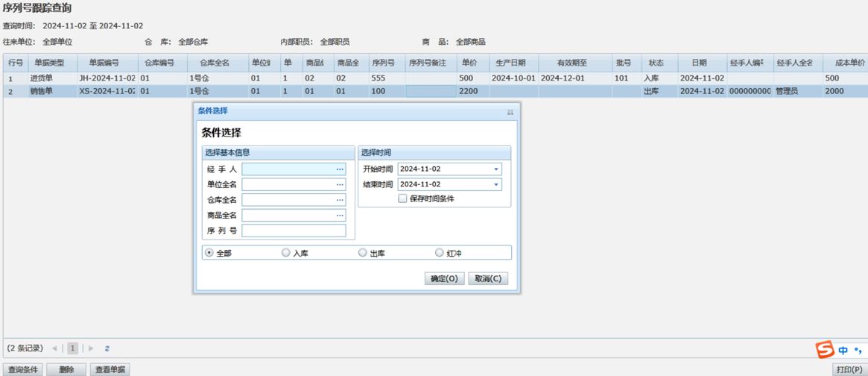This screenshot has height=376, width=868.
Task: Click the previous page arrow in pager
Action: [54, 348]
